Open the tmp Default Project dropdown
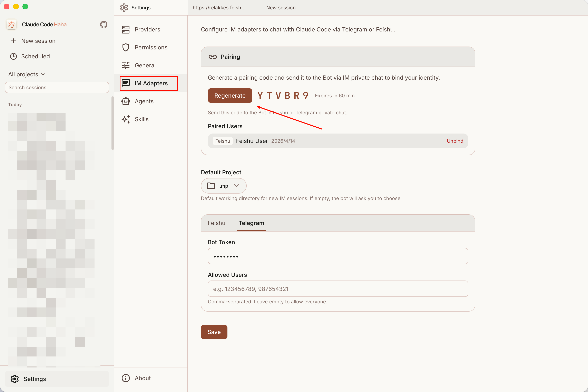The width and height of the screenshot is (588, 392). pyautogui.click(x=224, y=186)
